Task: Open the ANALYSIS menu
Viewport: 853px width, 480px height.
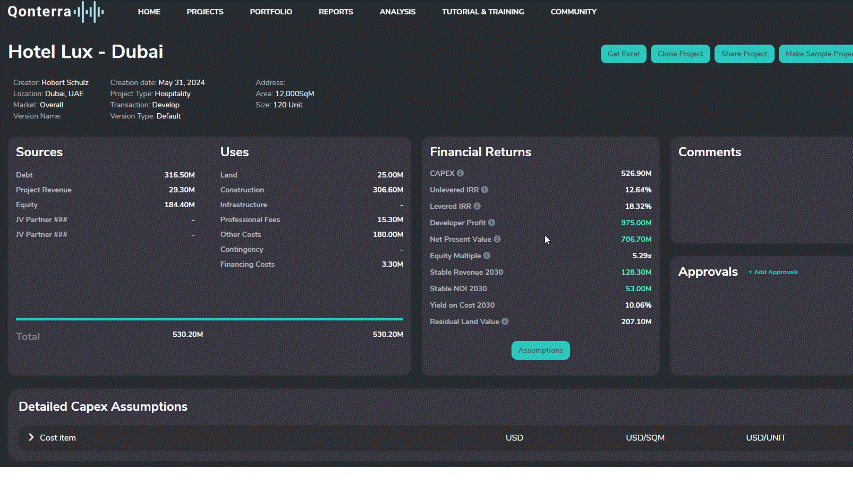Action: (398, 11)
